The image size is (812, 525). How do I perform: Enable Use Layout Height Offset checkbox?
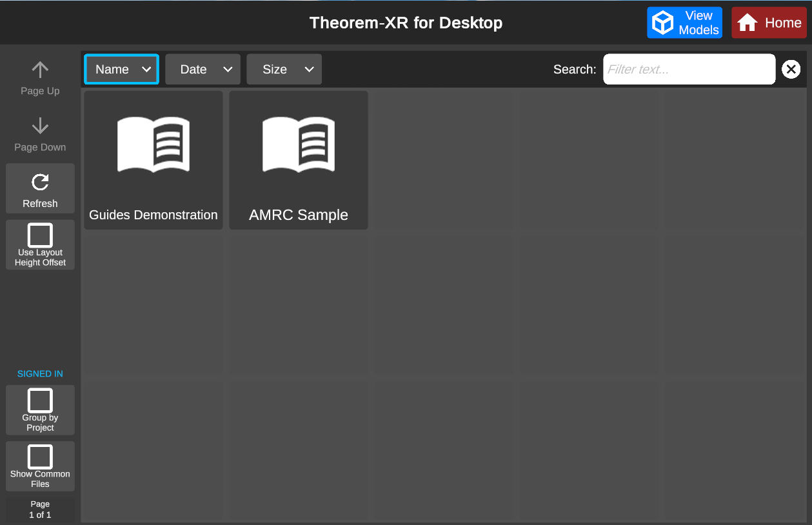[40, 235]
